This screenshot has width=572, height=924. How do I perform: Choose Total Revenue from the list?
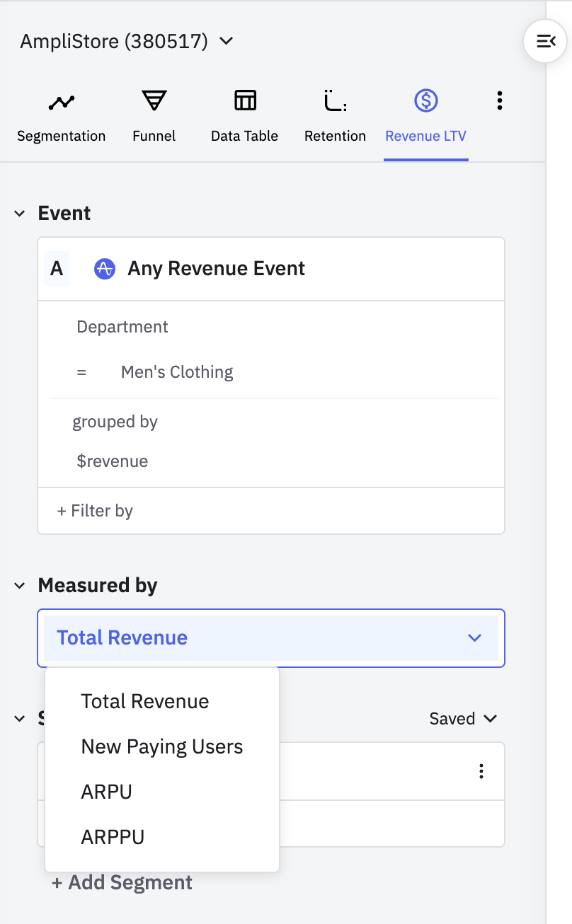coord(145,701)
